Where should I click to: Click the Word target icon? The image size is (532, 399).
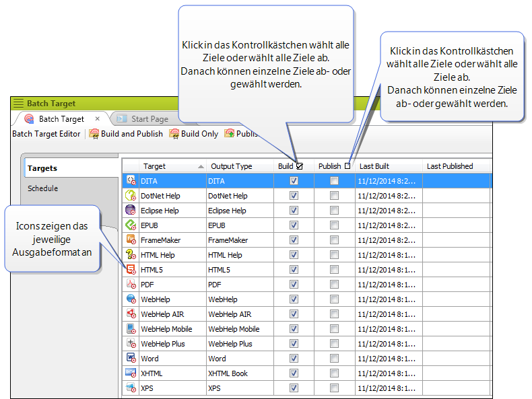[131, 358]
